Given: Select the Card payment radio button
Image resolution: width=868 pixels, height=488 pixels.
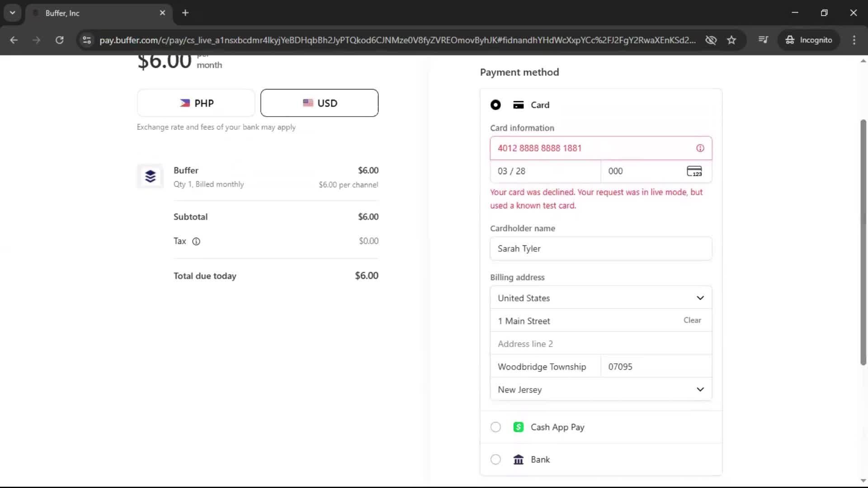Looking at the screenshot, I should pyautogui.click(x=495, y=104).
